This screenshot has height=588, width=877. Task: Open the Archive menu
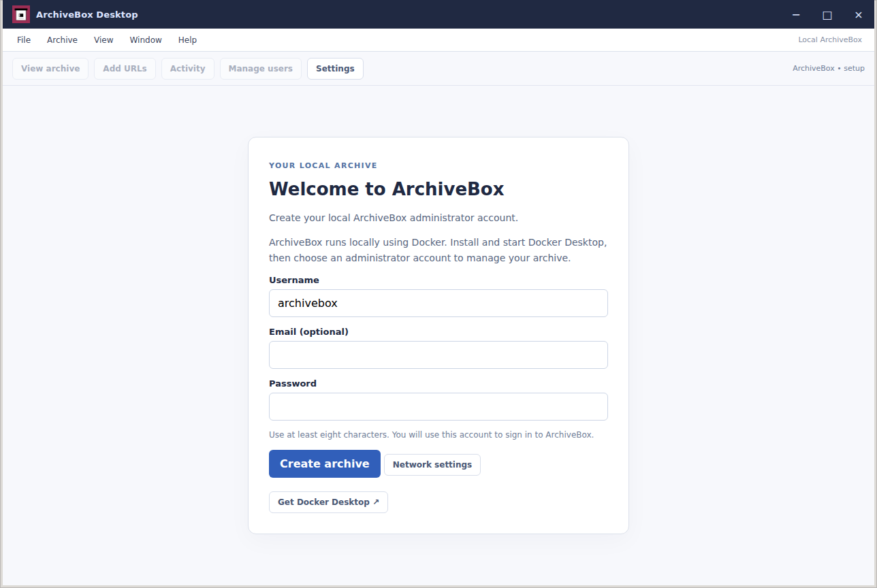62,40
